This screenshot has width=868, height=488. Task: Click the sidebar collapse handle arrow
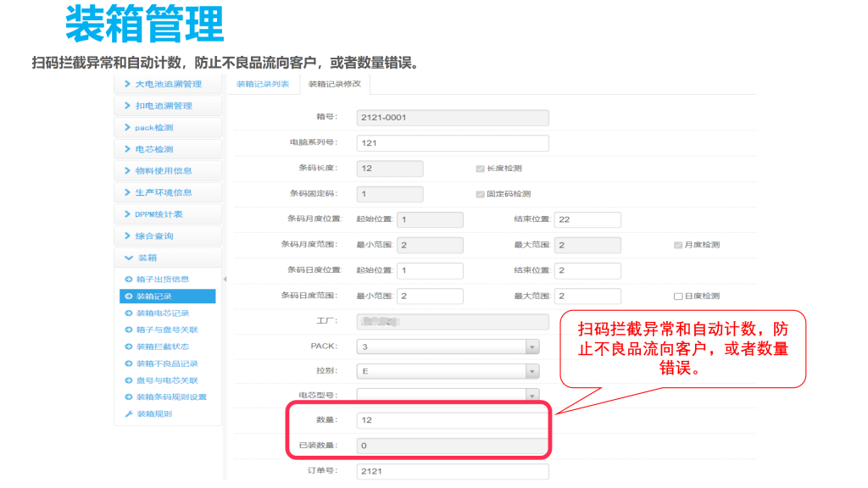pyautogui.click(x=225, y=279)
